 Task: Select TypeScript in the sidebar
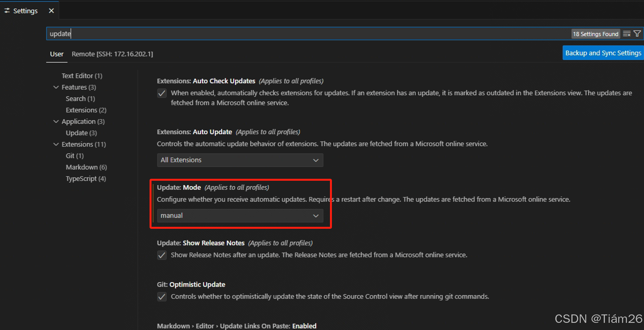click(x=86, y=178)
